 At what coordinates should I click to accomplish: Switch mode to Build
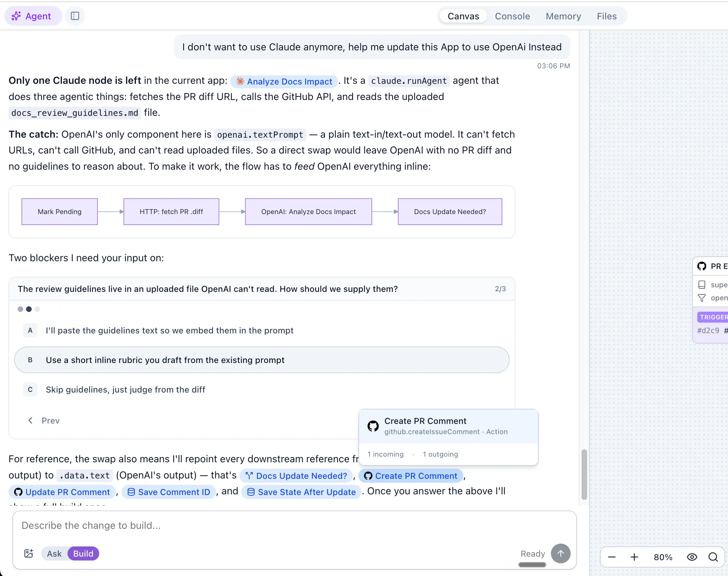(83, 553)
